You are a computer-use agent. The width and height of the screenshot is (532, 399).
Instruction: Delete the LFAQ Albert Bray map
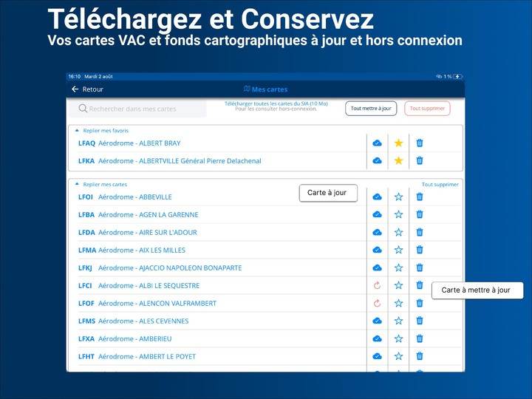(420, 143)
